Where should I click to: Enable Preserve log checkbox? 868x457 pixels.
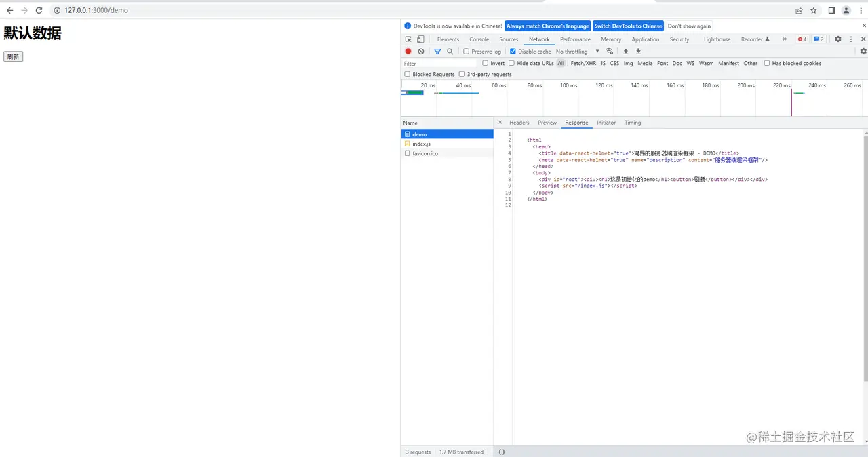[x=467, y=52]
